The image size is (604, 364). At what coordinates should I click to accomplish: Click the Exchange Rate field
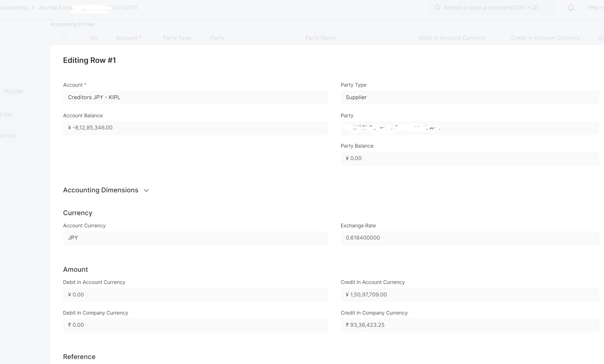click(469, 238)
